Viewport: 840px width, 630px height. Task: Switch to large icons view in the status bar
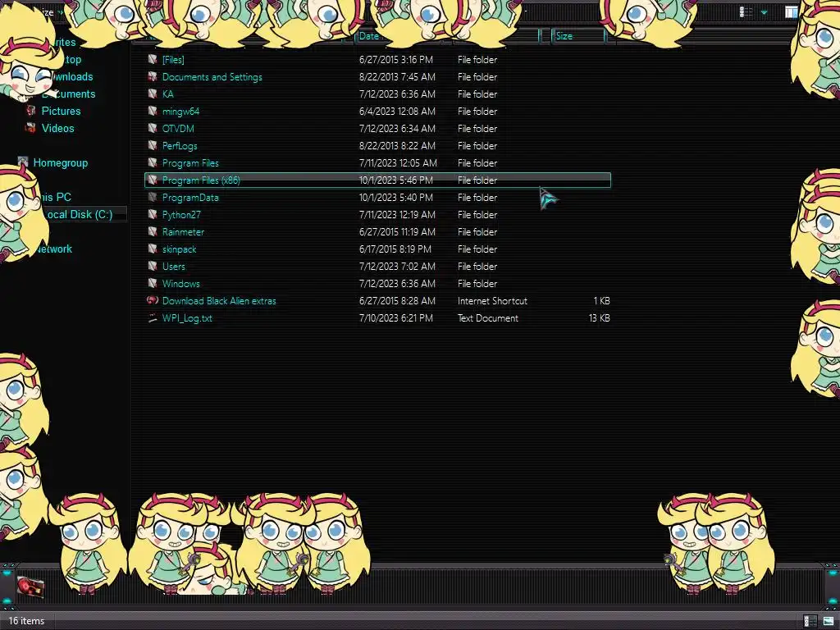(x=829, y=621)
